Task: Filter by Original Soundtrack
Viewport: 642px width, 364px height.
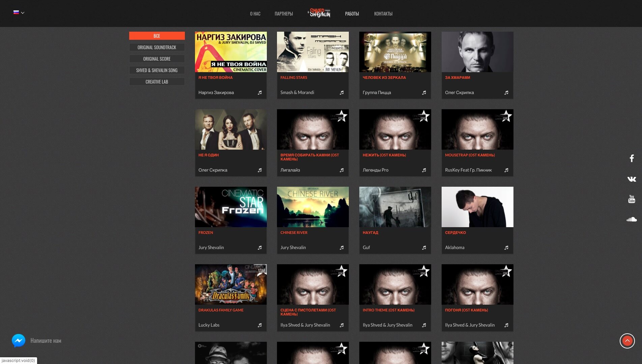Action: pos(157,47)
